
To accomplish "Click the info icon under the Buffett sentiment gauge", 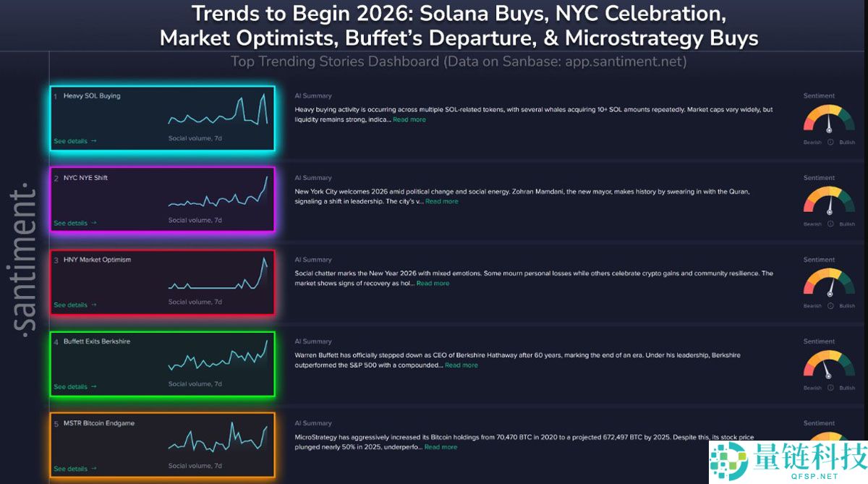I will (x=830, y=388).
